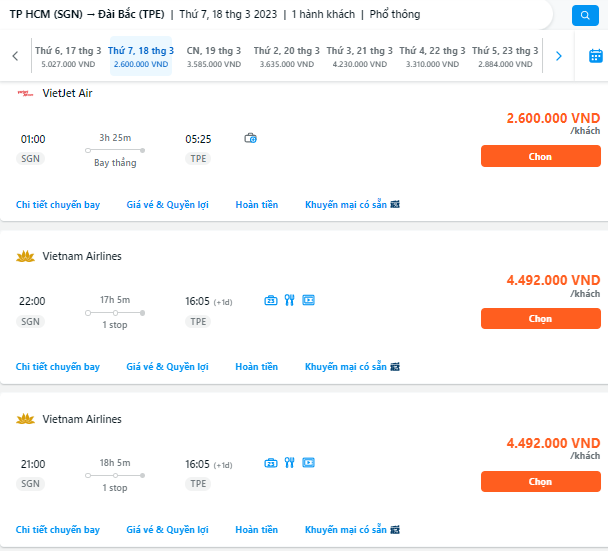Click first Vietnam Airlines entertainment icon
The height and width of the screenshot is (551, 608).
pyautogui.click(x=308, y=300)
